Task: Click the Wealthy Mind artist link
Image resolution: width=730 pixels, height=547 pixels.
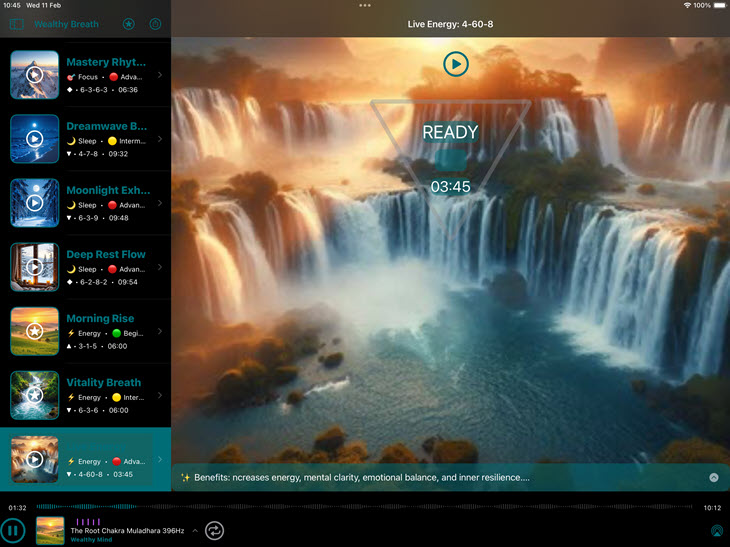Action: [89, 540]
